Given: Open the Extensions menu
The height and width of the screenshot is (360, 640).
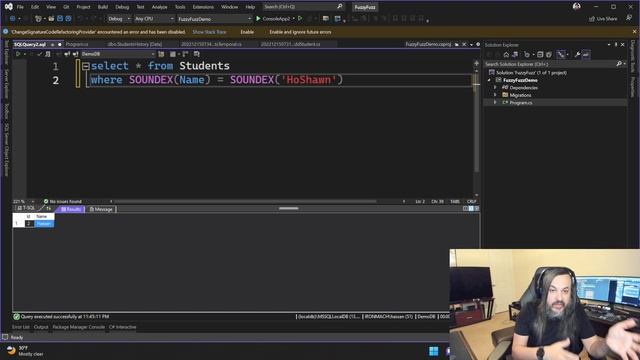Looking at the screenshot, I should 203,7.
